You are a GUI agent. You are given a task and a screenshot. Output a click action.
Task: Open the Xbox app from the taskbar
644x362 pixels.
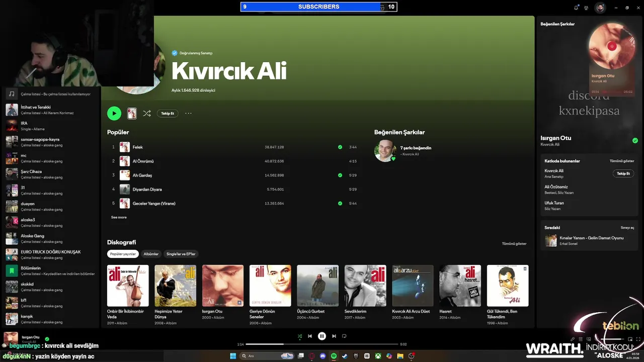[378, 356]
